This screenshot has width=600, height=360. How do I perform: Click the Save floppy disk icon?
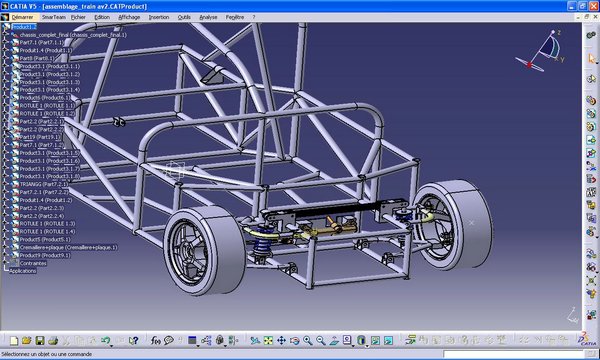(x=40, y=340)
